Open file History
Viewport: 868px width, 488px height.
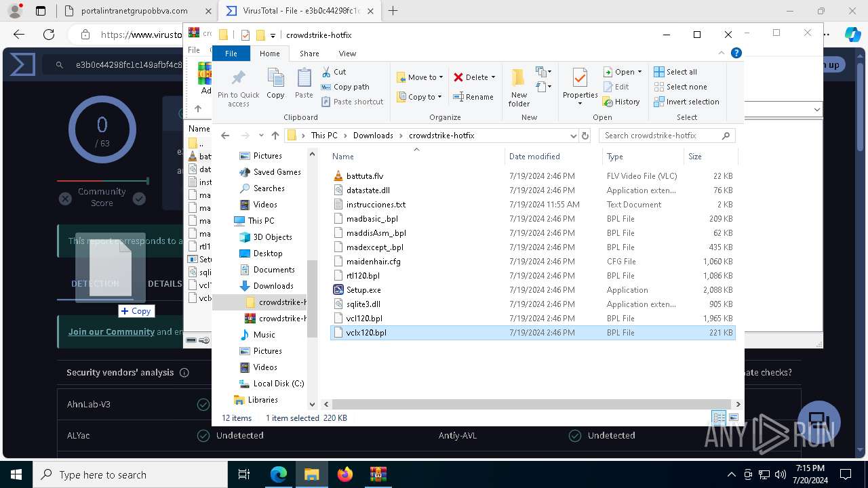pyautogui.click(x=620, y=102)
